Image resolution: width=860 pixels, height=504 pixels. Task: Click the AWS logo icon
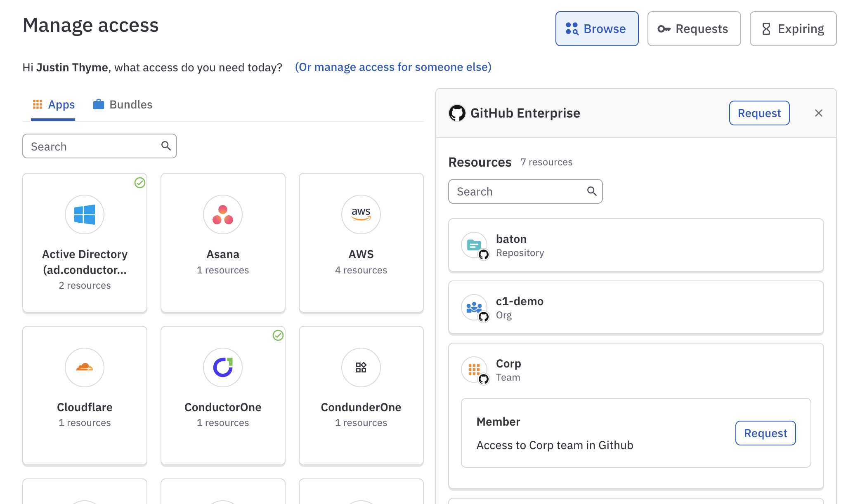pos(361,214)
